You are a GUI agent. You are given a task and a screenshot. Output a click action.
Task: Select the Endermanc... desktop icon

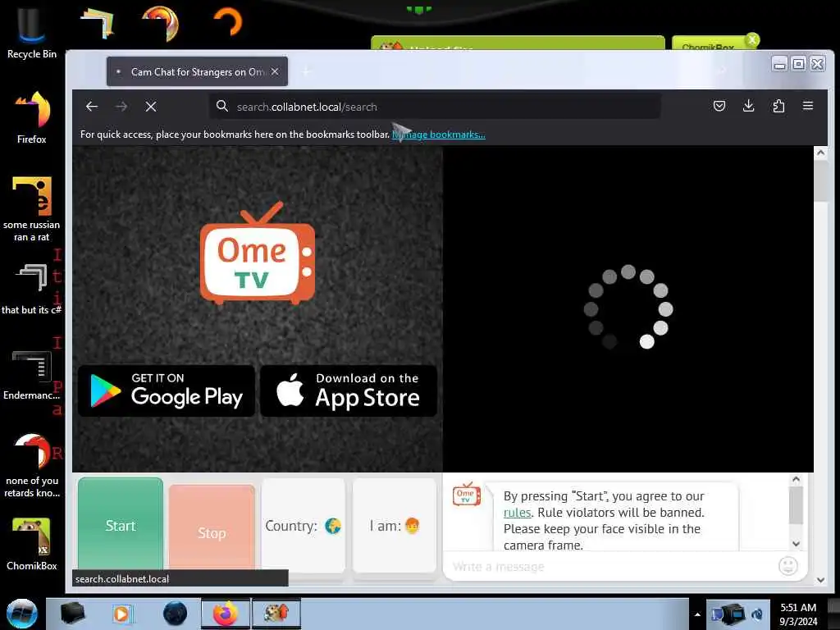(32, 375)
